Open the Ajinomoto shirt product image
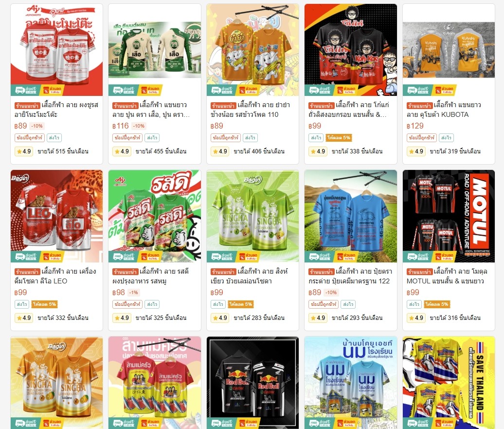 pos(56,50)
